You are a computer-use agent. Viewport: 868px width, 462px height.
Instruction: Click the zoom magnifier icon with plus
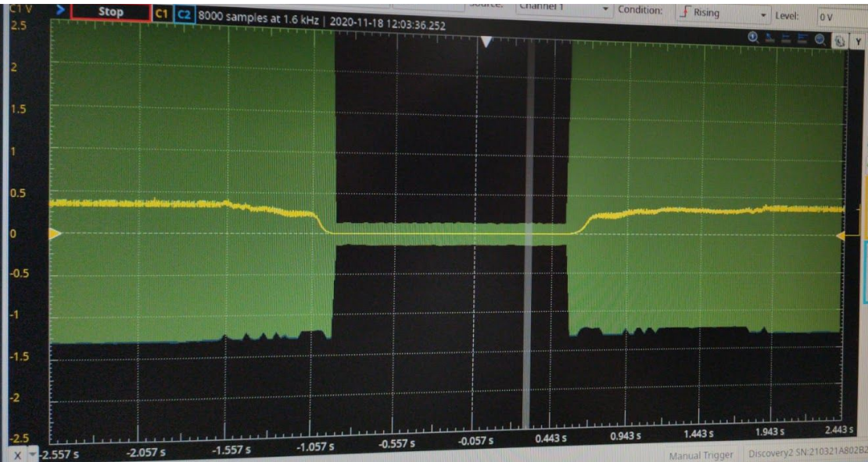pyautogui.click(x=753, y=37)
